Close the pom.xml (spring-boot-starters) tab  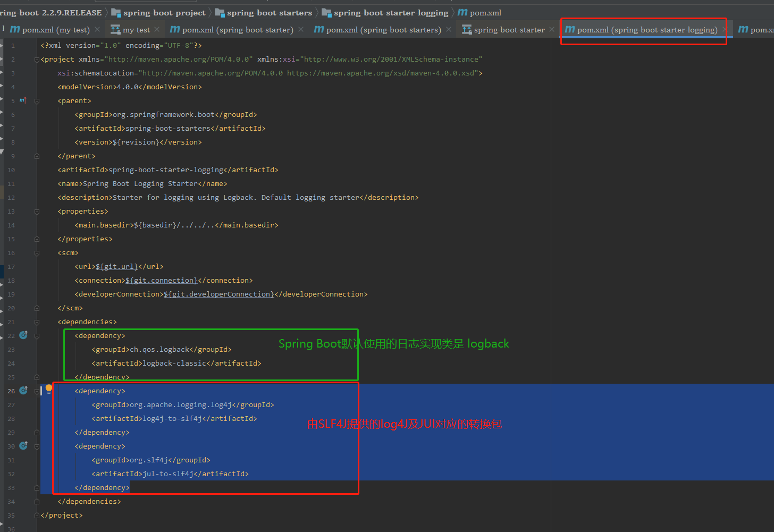click(x=449, y=29)
